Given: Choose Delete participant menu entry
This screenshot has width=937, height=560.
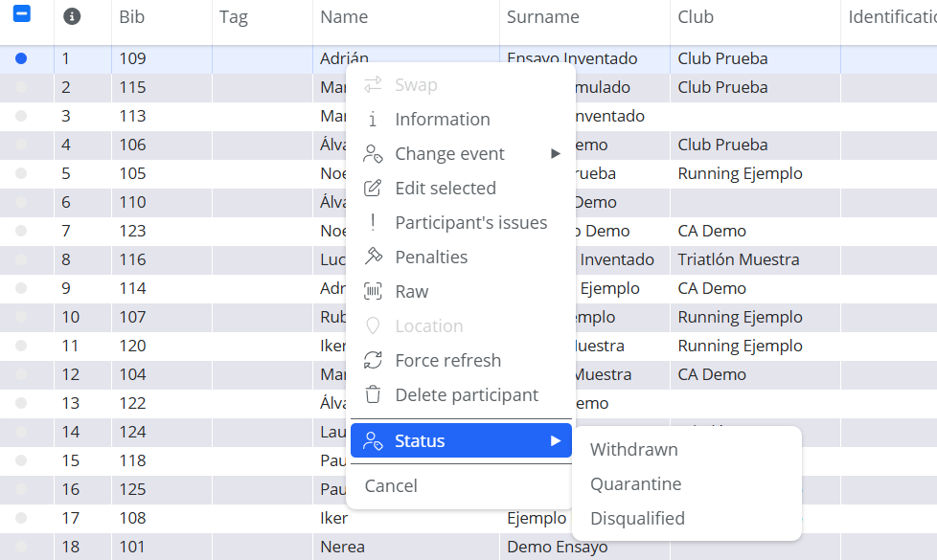Looking at the screenshot, I should pyautogui.click(x=461, y=394).
